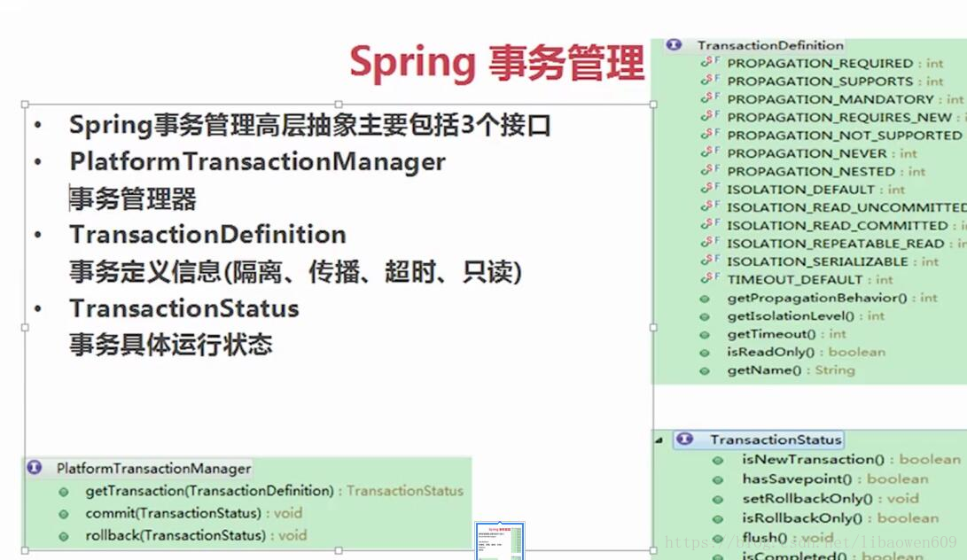Select the 'PlatformTransactionManager' outline header label
The image size is (967, 560).
pyautogui.click(x=153, y=468)
